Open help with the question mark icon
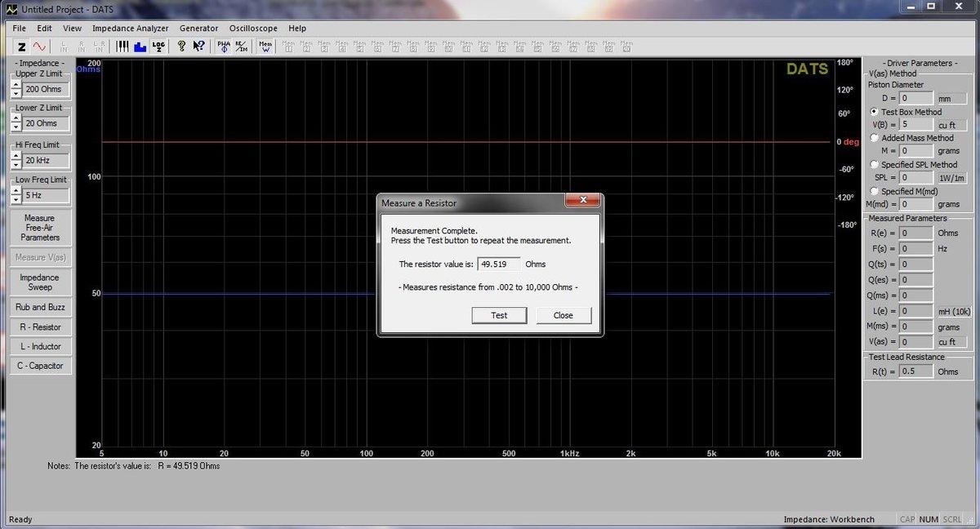 [x=181, y=47]
